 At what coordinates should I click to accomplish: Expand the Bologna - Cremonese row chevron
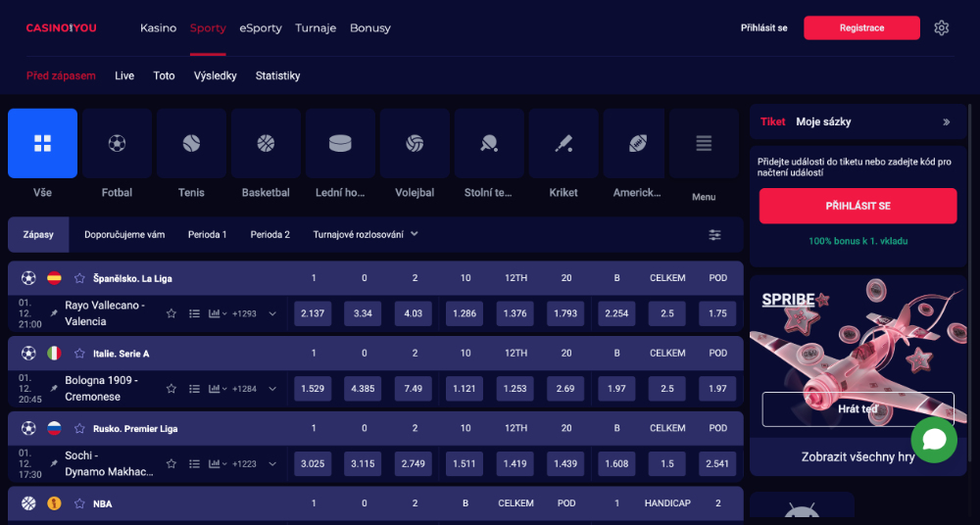(271, 389)
